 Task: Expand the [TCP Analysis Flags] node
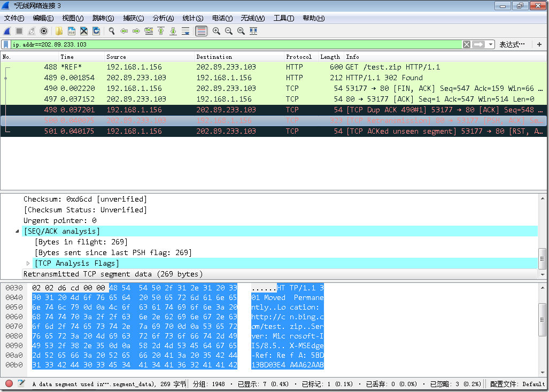[x=28, y=263]
